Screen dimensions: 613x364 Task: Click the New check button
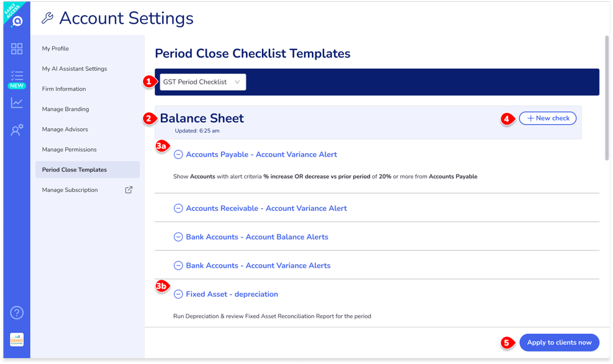click(548, 118)
